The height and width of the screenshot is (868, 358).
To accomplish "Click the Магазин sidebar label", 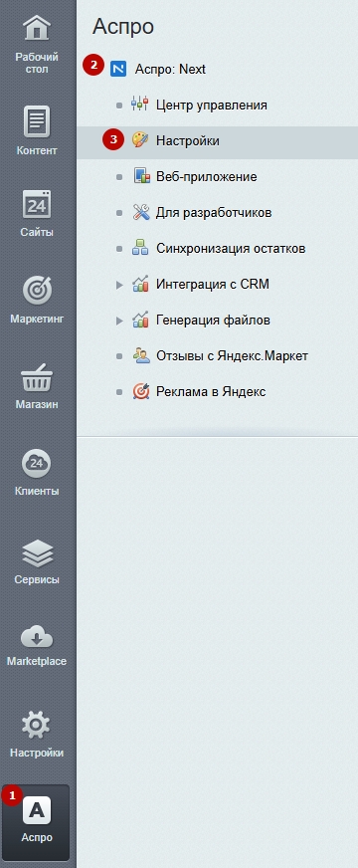I will [x=37, y=404].
